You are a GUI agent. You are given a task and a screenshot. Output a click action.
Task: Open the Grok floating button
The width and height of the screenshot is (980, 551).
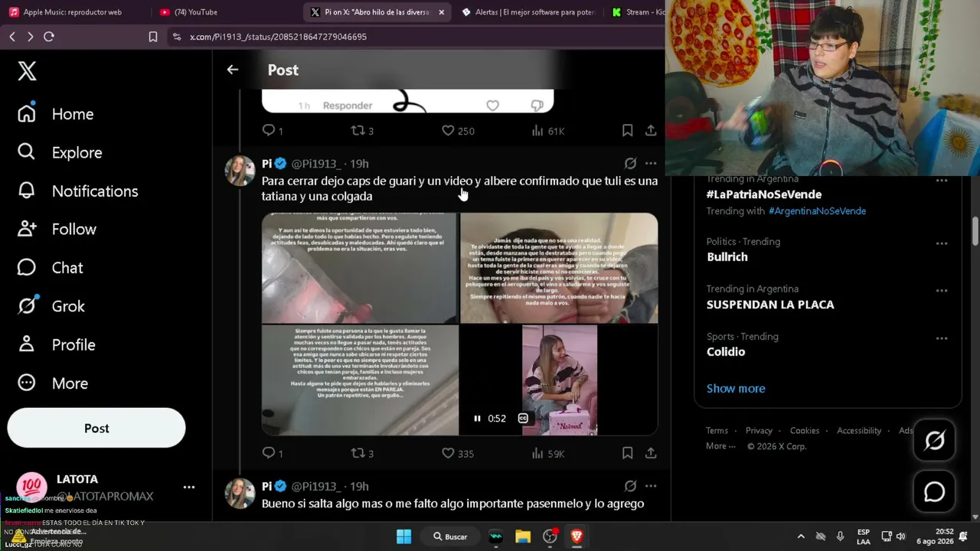click(934, 440)
